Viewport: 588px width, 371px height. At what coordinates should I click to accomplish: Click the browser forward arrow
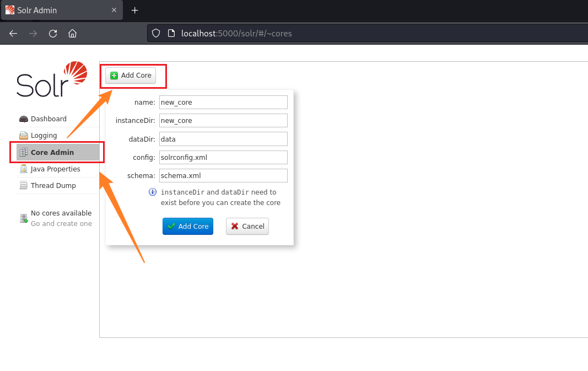(33, 34)
